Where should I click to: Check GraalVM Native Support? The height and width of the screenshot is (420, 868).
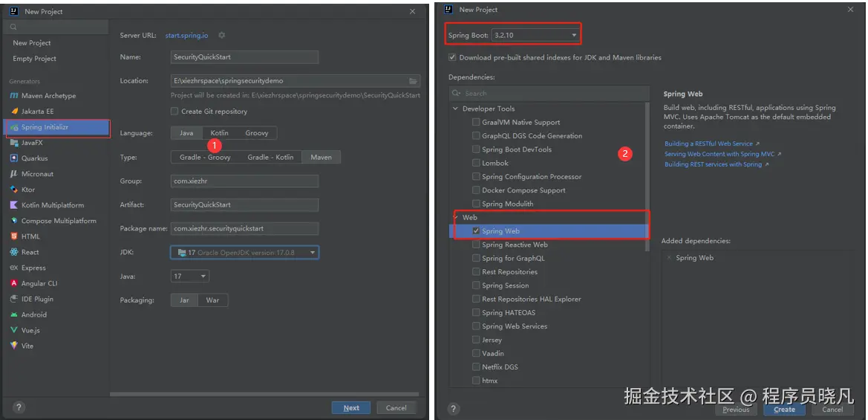pyautogui.click(x=476, y=122)
